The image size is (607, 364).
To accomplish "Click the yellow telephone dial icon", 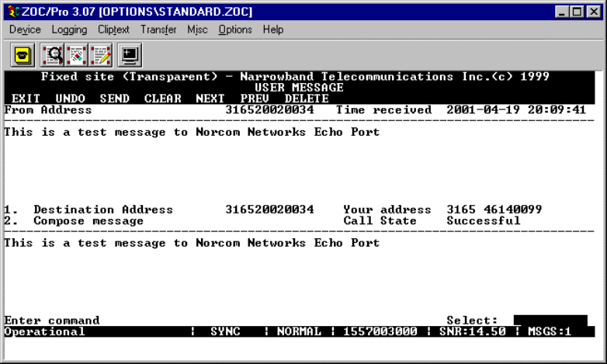I will [23, 55].
